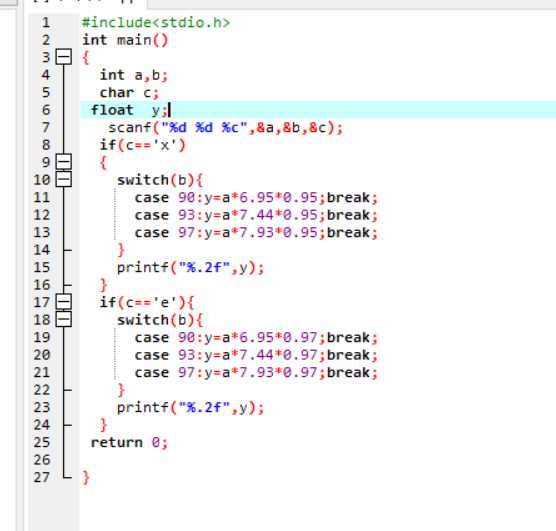Click the closing brace on line 14

point(121,250)
